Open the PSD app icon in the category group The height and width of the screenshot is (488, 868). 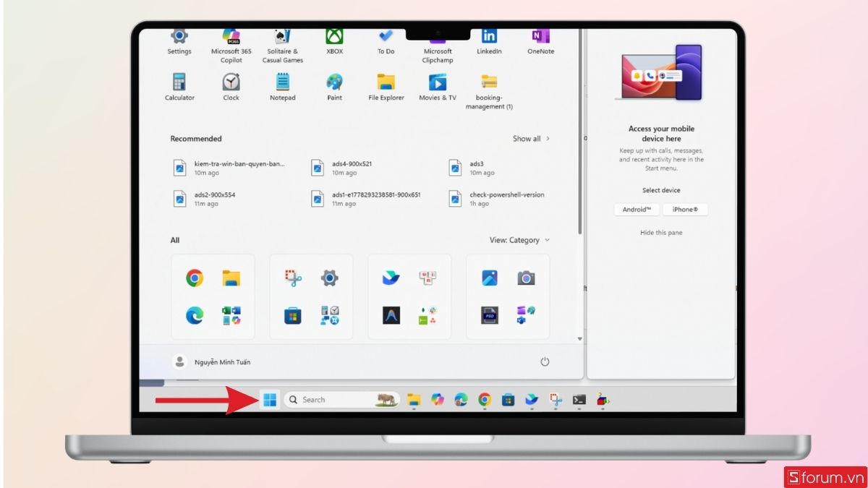tap(490, 315)
